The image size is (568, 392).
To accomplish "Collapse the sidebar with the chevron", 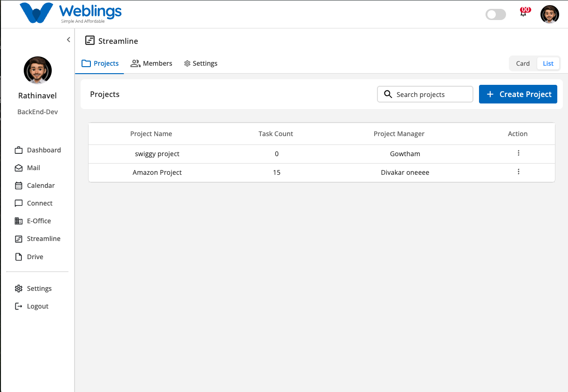I will [x=68, y=40].
